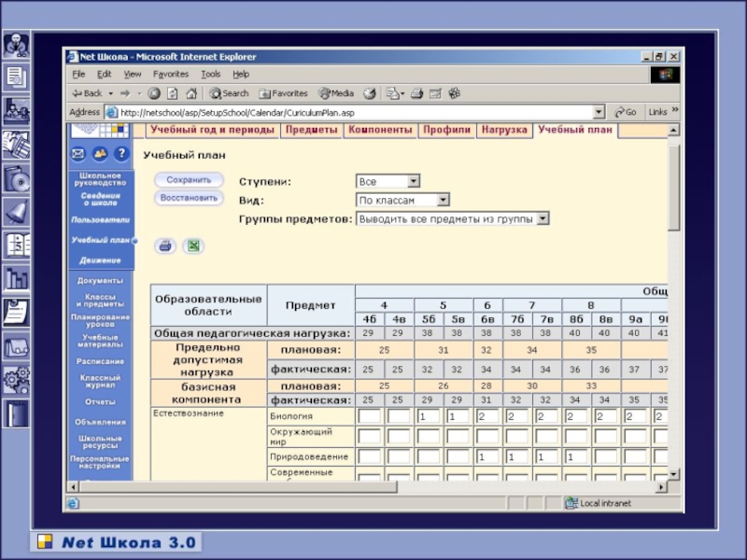This screenshot has width=747, height=560.
Task: Click the bell icon in left strip
Action: pos(16,211)
